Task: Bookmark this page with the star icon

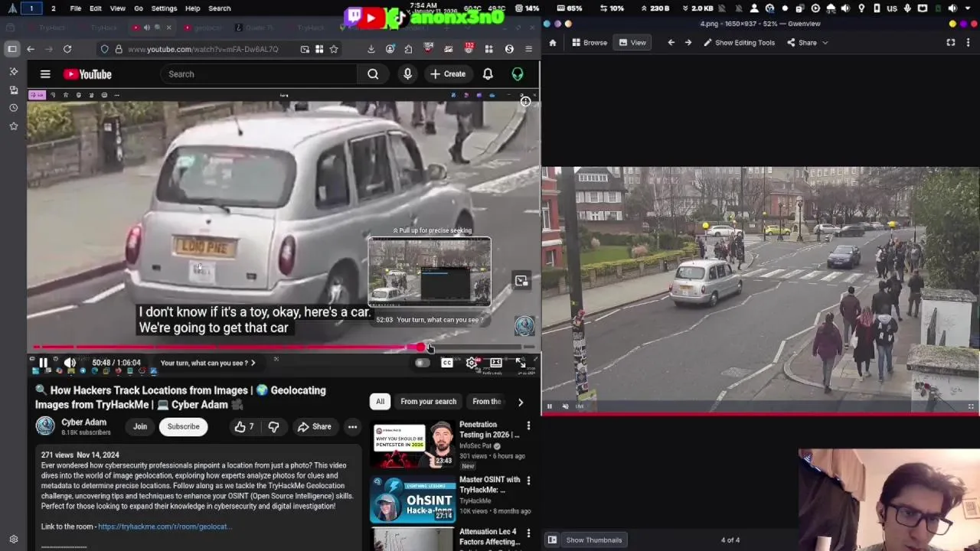Action: click(x=334, y=49)
